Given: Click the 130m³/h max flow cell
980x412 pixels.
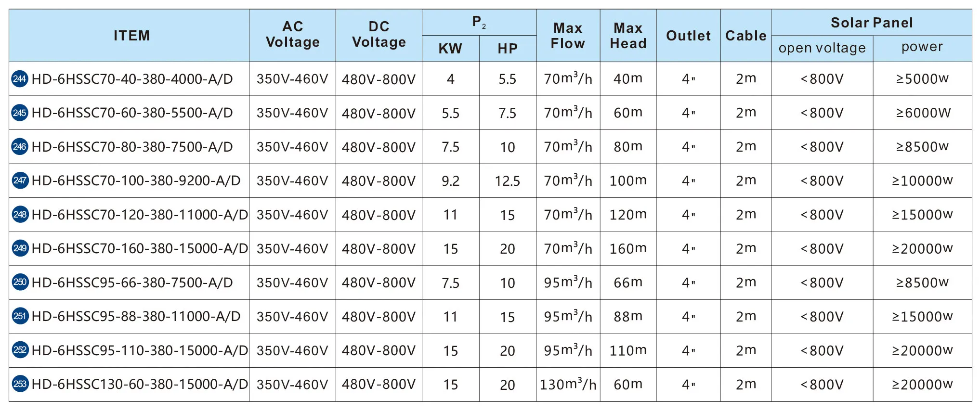Looking at the screenshot, I should (x=568, y=384).
